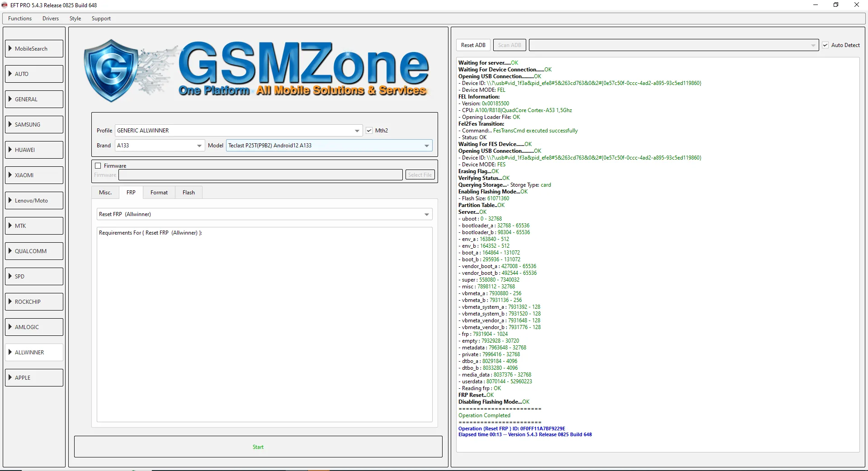The height and width of the screenshot is (471, 868).
Task: Switch to the Format tab
Action: [x=159, y=193]
